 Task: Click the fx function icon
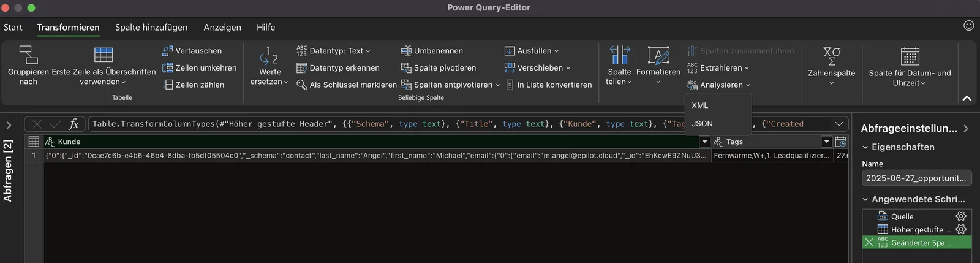73,124
